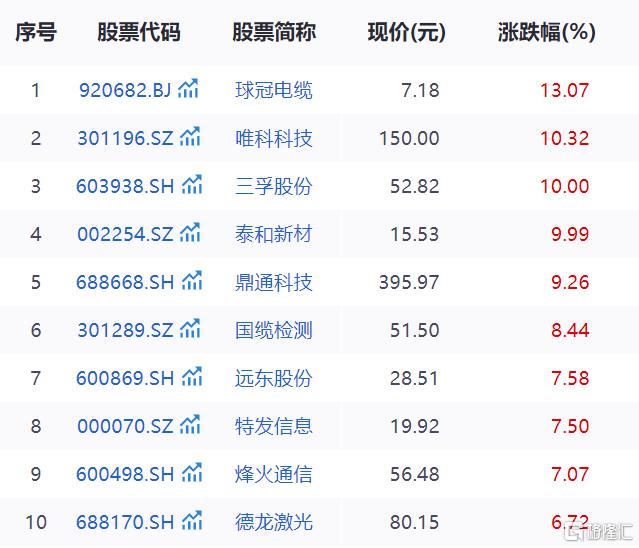This screenshot has height=548, width=639.
Task: Click the 股票简称 column header
Action: click(274, 32)
